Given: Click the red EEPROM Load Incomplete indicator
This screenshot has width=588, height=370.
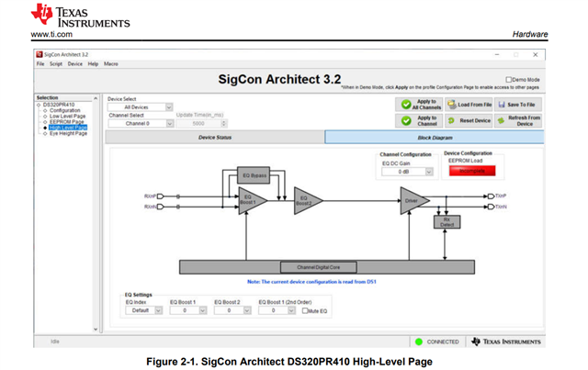Looking at the screenshot, I should point(472,171).
